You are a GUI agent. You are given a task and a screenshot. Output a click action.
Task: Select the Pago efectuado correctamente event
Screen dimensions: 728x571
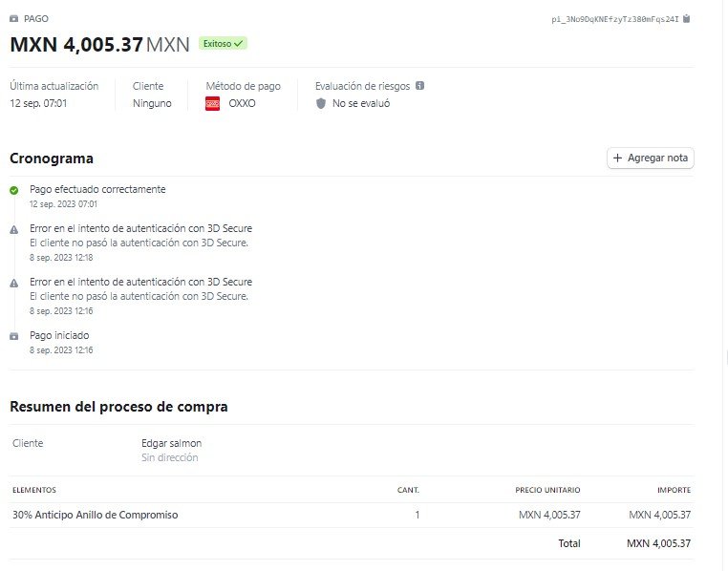pyautogui.click(x=97, y=189)
